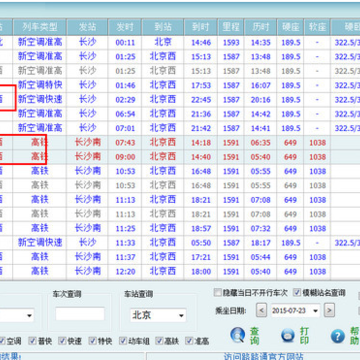Screen dimensions: 360x360
Task: Click the 11:25 departure cell
Action: (x=125, y=229)
